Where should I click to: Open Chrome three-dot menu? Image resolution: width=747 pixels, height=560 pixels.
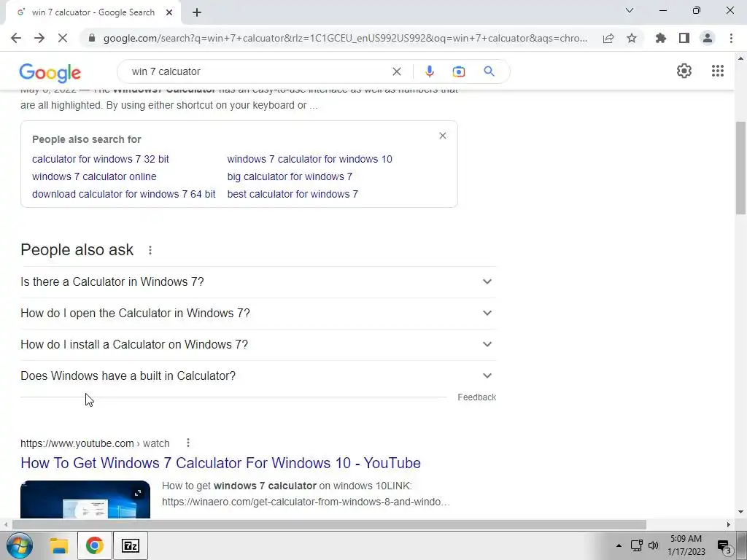731,38
